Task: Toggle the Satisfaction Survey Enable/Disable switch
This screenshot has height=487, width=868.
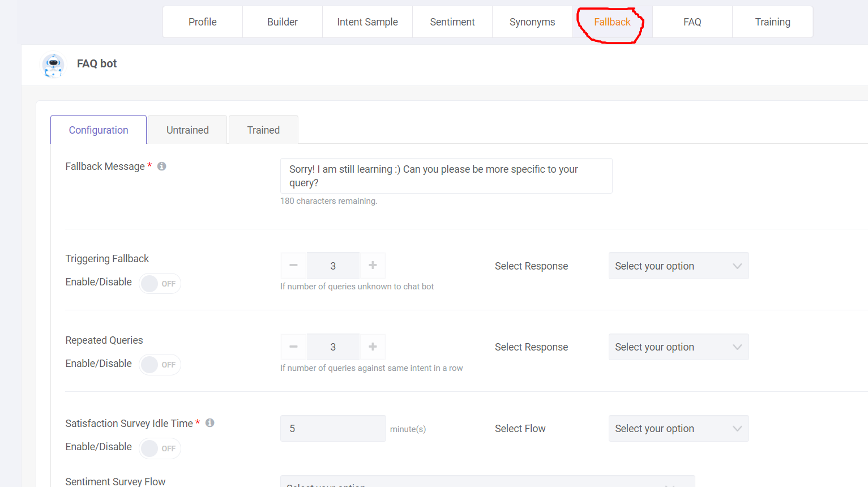Action: tap(160, 448)
